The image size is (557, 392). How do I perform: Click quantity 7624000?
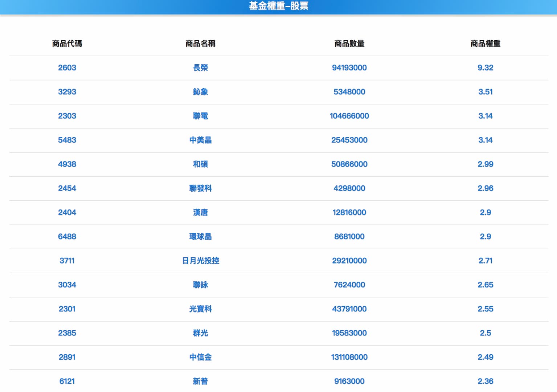349,285
